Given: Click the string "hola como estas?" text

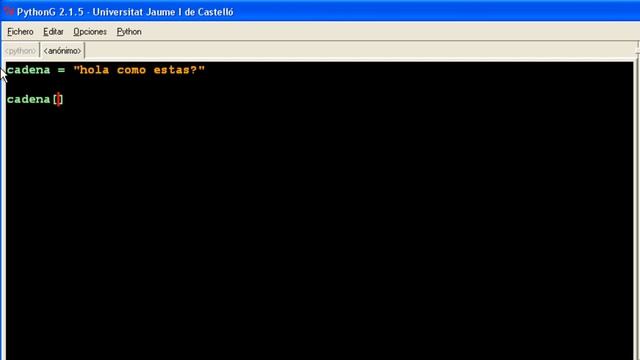Looking at the screenshot, I should [139, 70].
